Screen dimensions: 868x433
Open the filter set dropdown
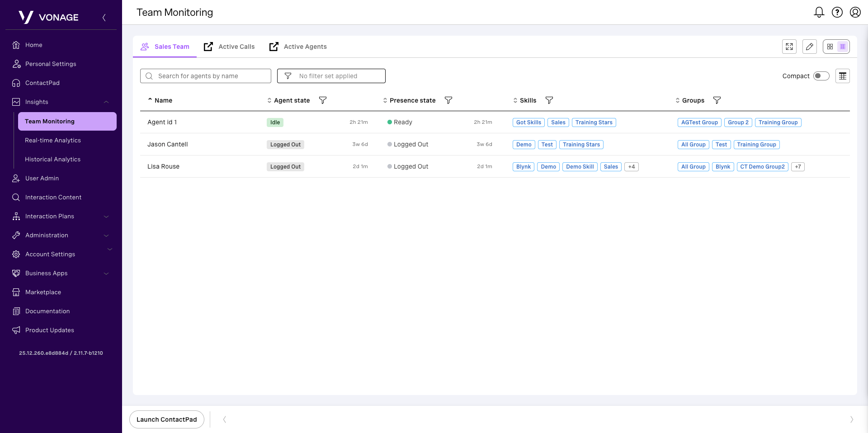(331, 76)
